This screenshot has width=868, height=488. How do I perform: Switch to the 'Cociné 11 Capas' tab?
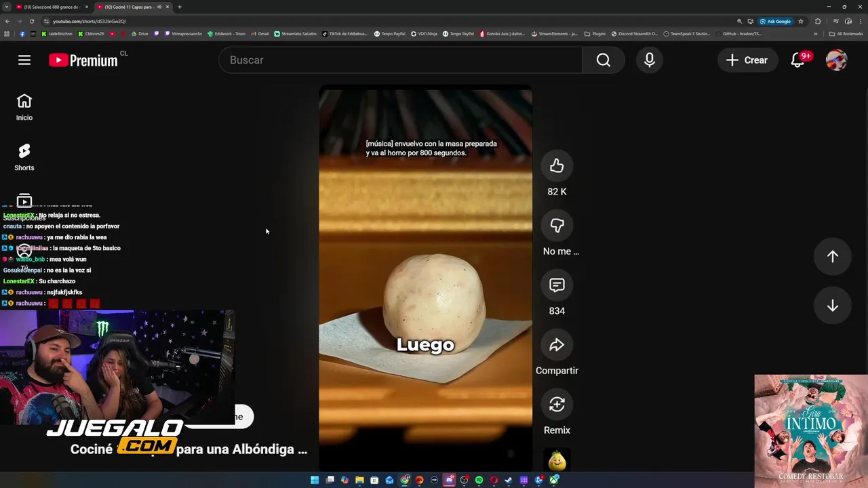132,7
